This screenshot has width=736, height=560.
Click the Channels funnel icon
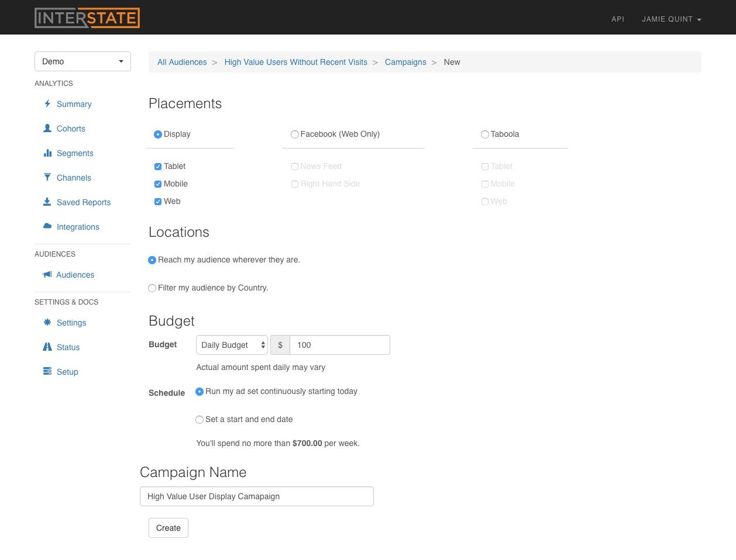click(x=47, y=177)
